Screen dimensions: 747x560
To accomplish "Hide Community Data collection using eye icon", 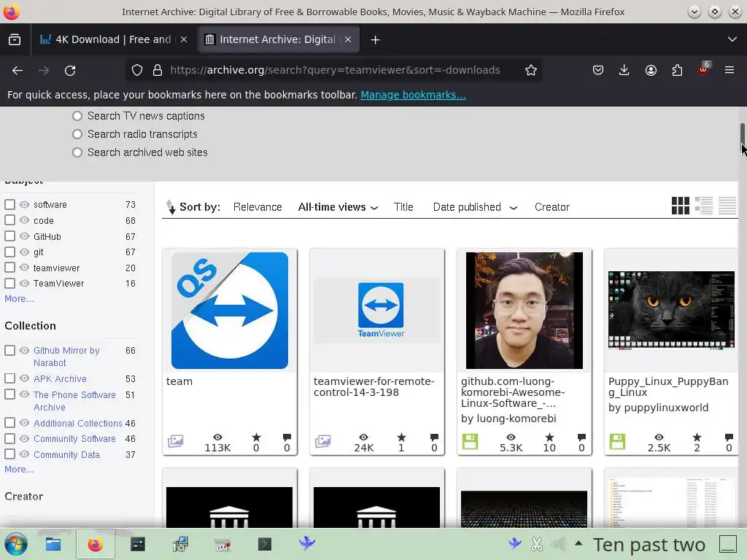I will pos(24,454).
